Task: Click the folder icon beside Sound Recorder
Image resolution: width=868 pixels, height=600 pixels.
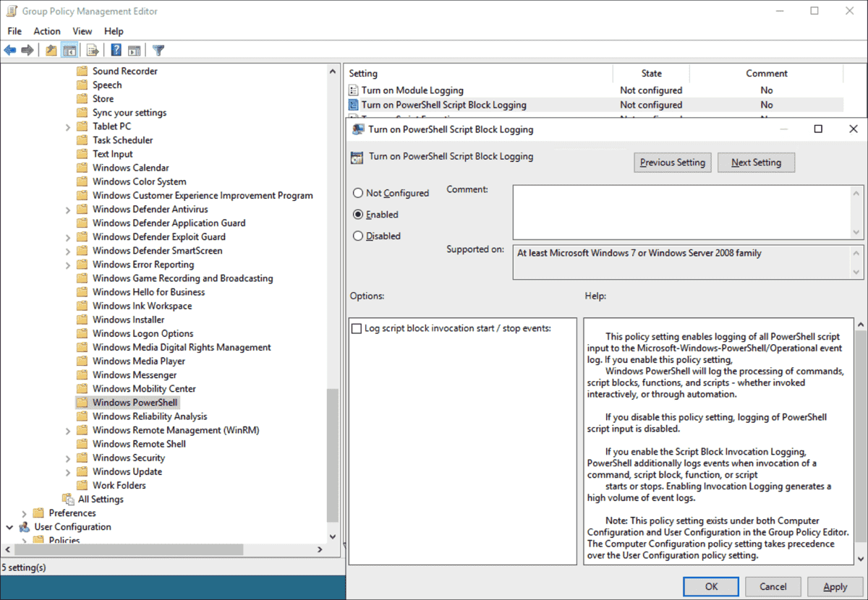Action: [82, 71]
